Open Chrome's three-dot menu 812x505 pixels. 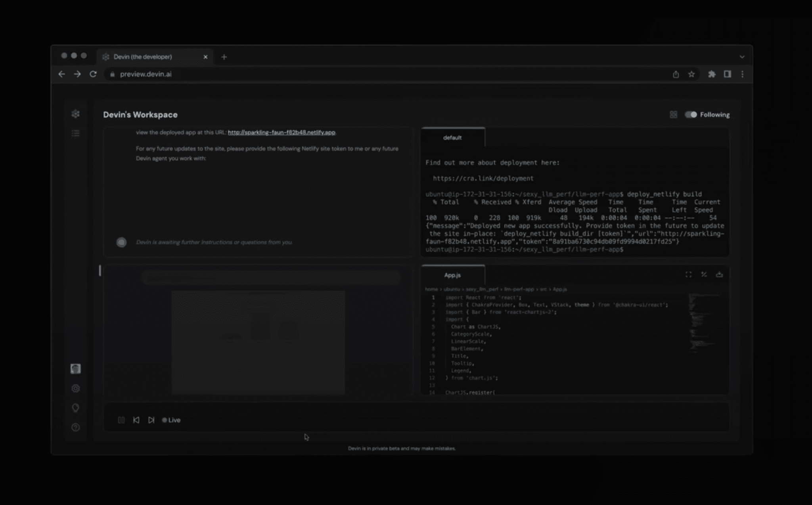click(743, 74)
